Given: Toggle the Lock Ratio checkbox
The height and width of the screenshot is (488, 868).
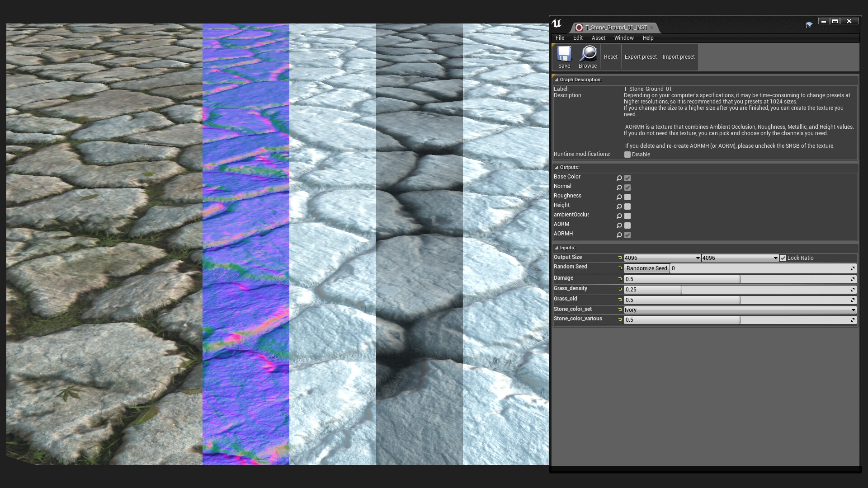Looking at the screenshot, I should click(x=783, y=258).
